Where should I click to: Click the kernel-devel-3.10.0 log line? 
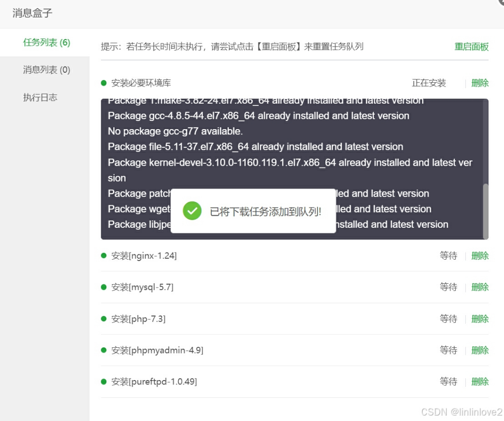(290, 170)
